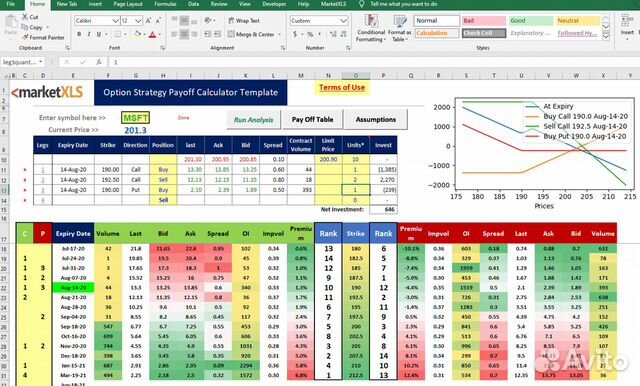Toggle Wrap Text
640x386 pixels.
244,20
